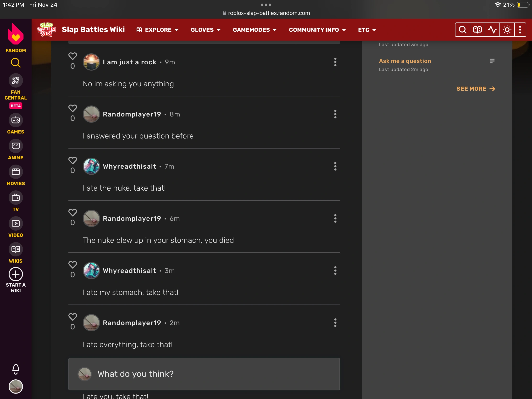Click the See More link

(x=476, y=89)
